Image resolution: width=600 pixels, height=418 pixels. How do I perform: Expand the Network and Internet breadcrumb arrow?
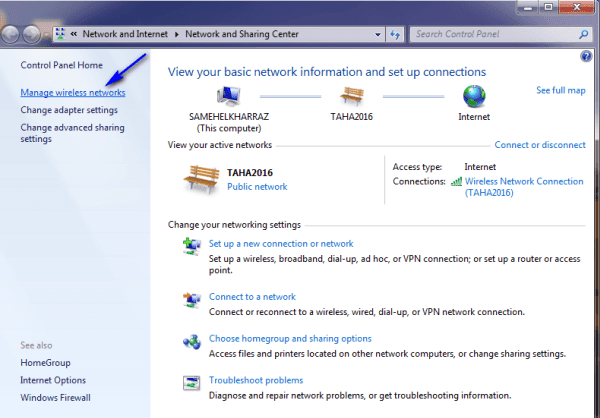click(177, 34)
